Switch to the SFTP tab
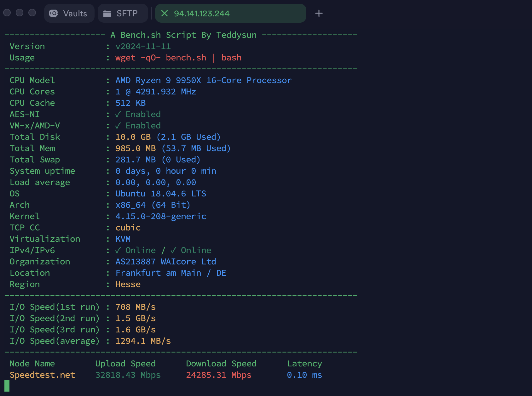Screen dimensions: 532x396 [123, 13]
